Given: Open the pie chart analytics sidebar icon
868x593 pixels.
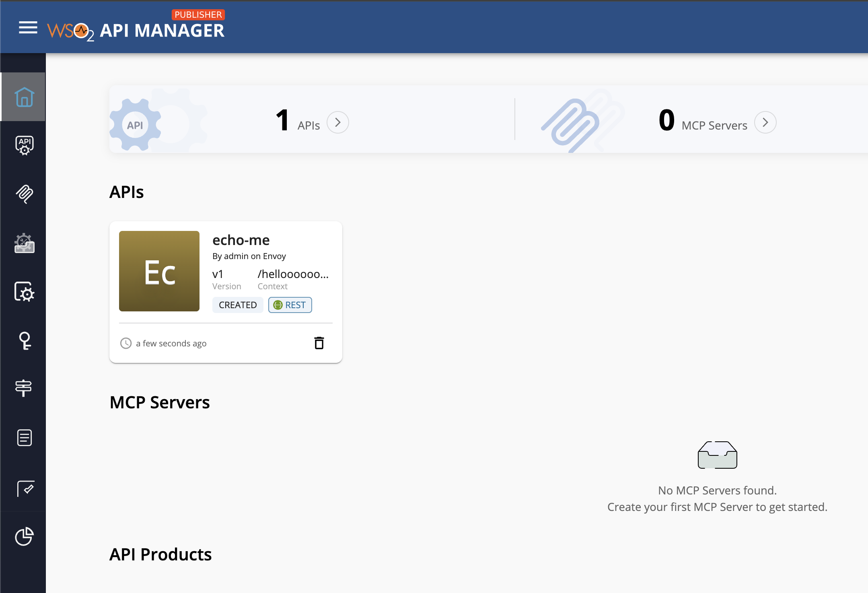Looking at the screenshot, I should coord(24,536).
